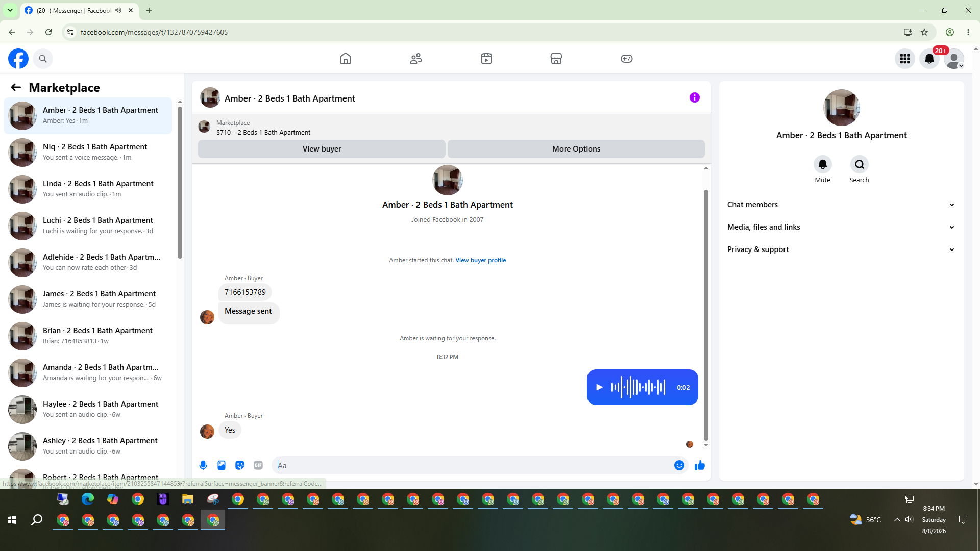Click the conversation list scrollbar
This screenshot has width=980, height=551.
tap(180, 182)
